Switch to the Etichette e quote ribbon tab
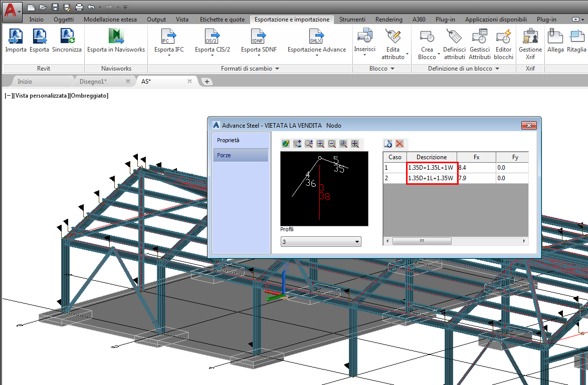Viewport: 588px width, 385px height. 222,20
